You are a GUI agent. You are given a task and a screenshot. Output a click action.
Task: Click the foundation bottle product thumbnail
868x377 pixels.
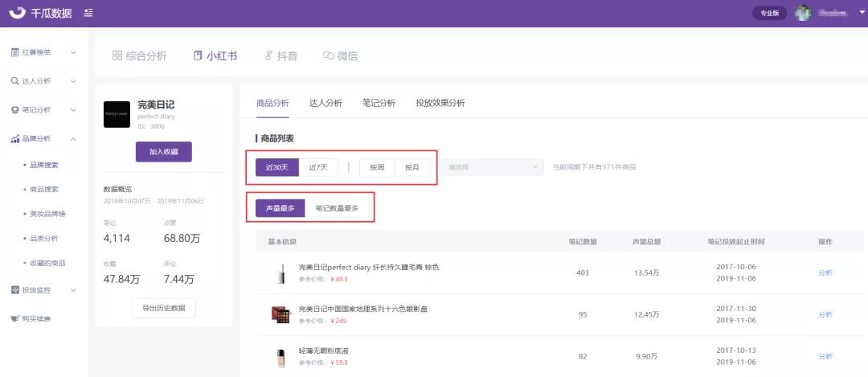(282, 357)
